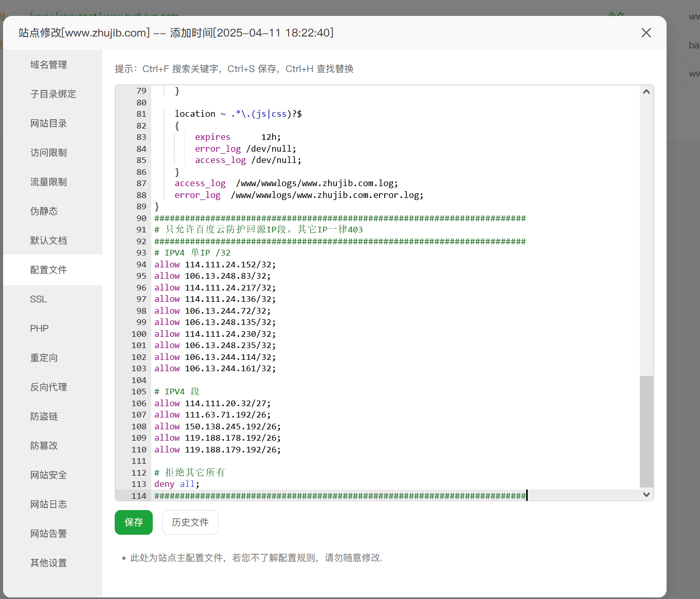Select 防盗链 tab
This screenshot has height=599, width=700.
tap(44, 416)
